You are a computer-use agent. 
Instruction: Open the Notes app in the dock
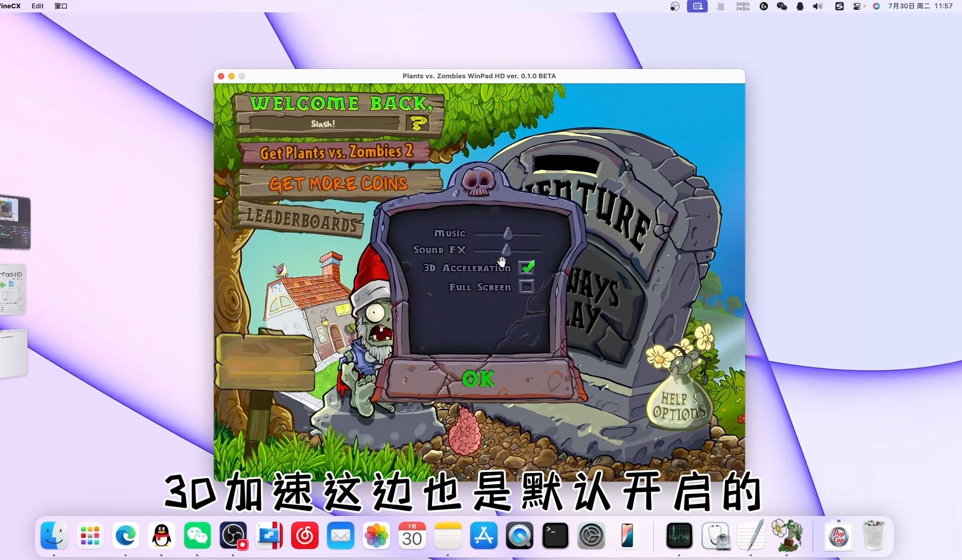[448, 536]
